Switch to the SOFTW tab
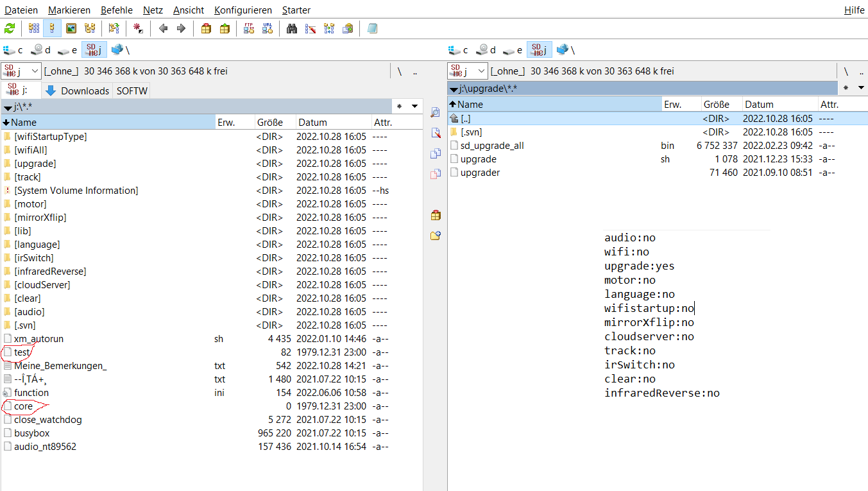 click(132, 90)
